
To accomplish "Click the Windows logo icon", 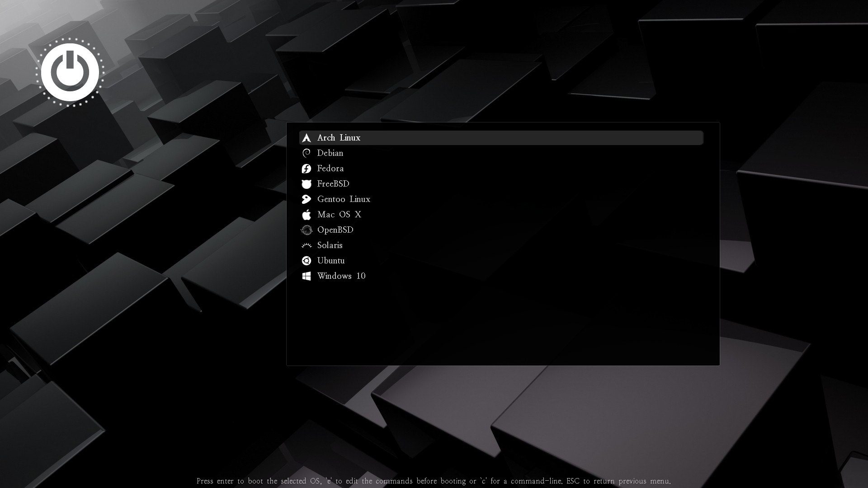I will (x=307, y=276).
